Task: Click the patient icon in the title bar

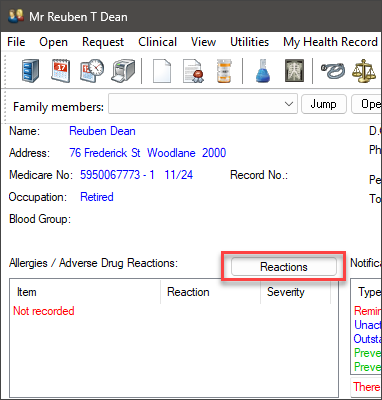Action: pos(16,16)
